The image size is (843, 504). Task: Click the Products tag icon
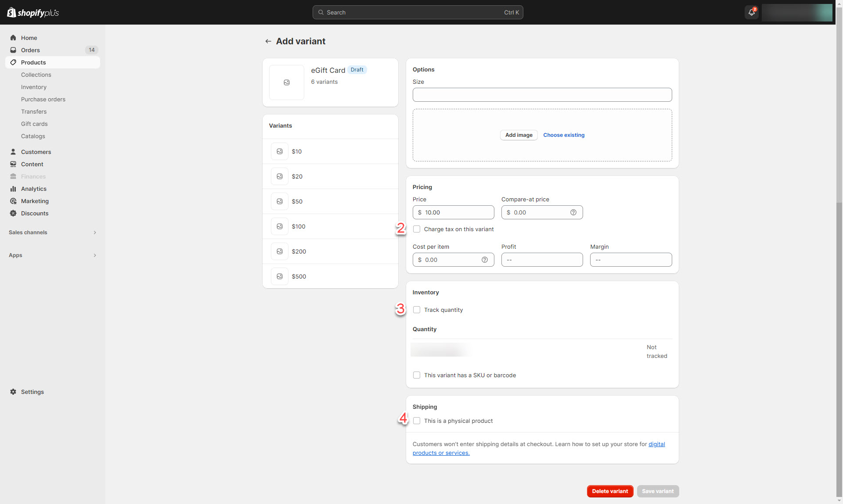pyautogui.click(x=13, y=62)
